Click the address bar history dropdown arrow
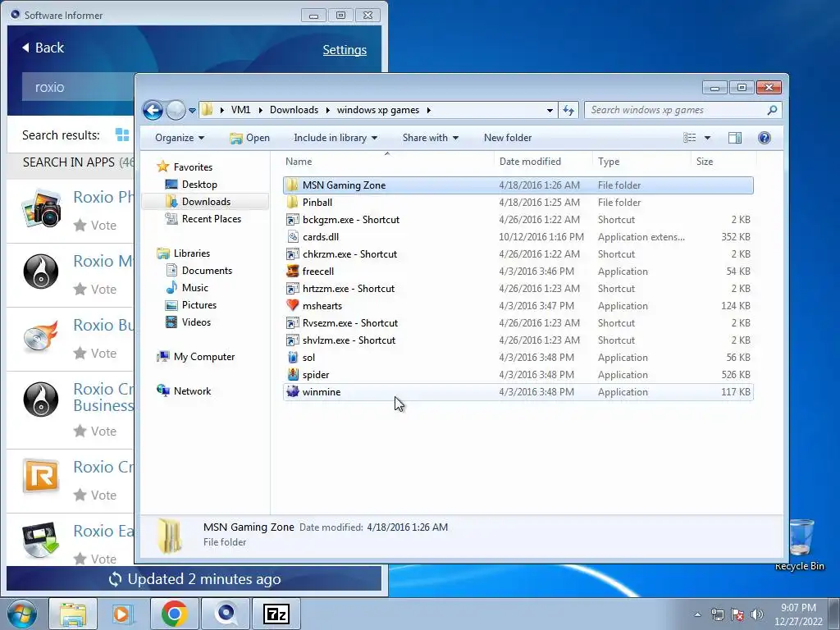The width and height of the screenshot is (840, 630). coord(550,111)
